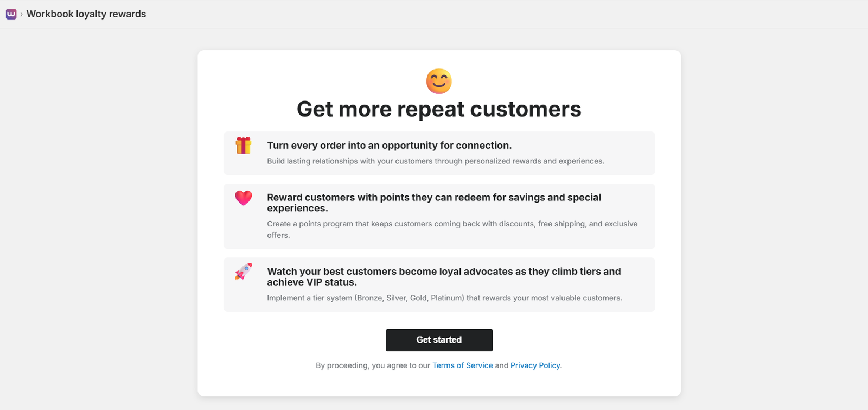Open the Terms of Service link
This screenshot has height=410, width=868.
[x=462, y=365]
